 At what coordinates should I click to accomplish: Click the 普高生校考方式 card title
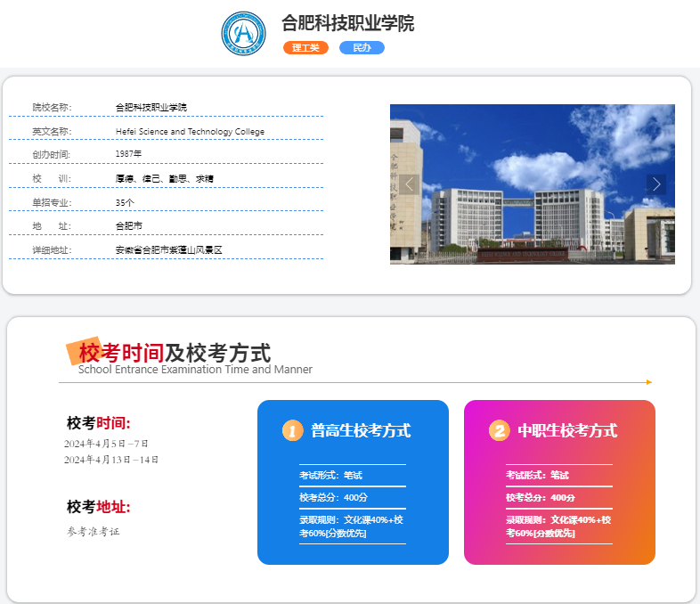pyautogui.click(x=361, y=431)
